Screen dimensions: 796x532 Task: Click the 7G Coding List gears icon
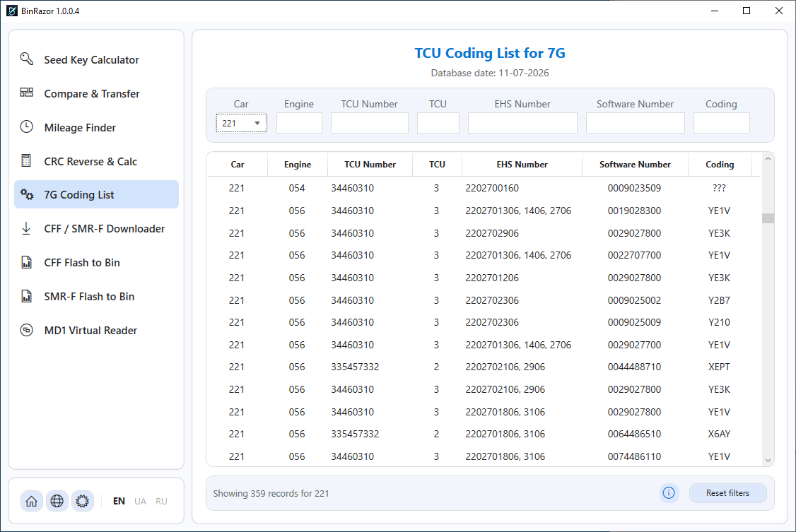pyautogui.click(x=26, y=194)
